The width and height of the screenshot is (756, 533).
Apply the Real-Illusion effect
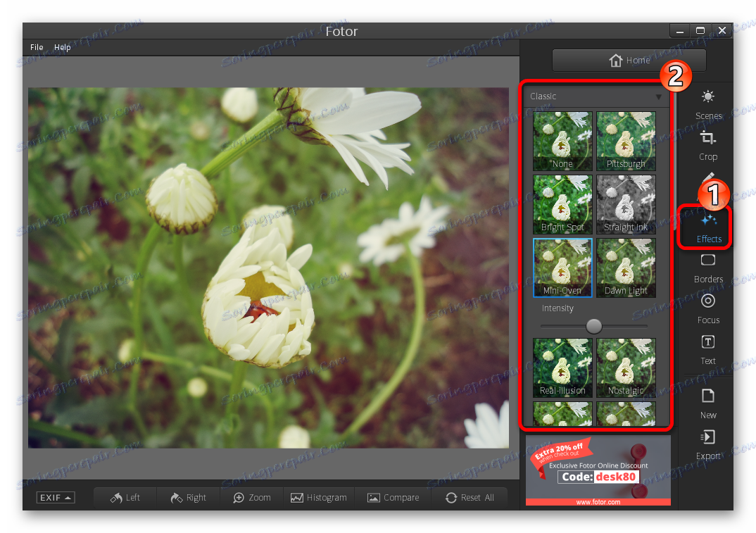point(562,368)
